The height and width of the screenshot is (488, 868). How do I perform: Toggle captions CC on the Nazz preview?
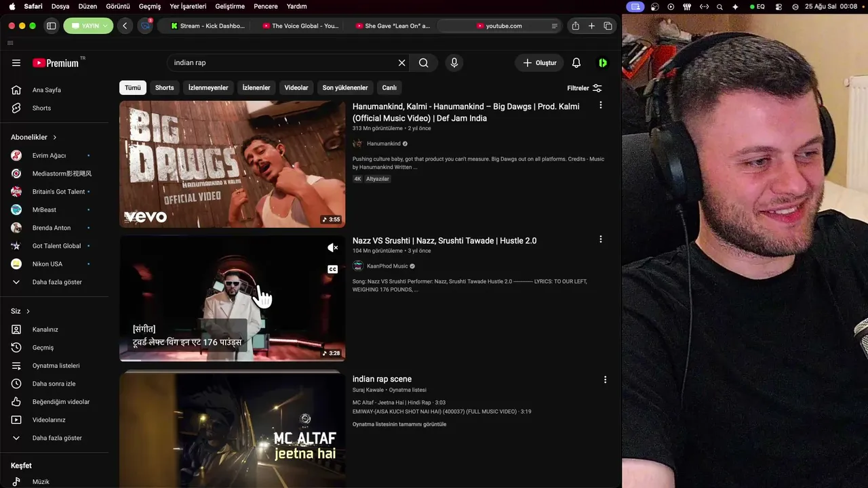[332, 269]
